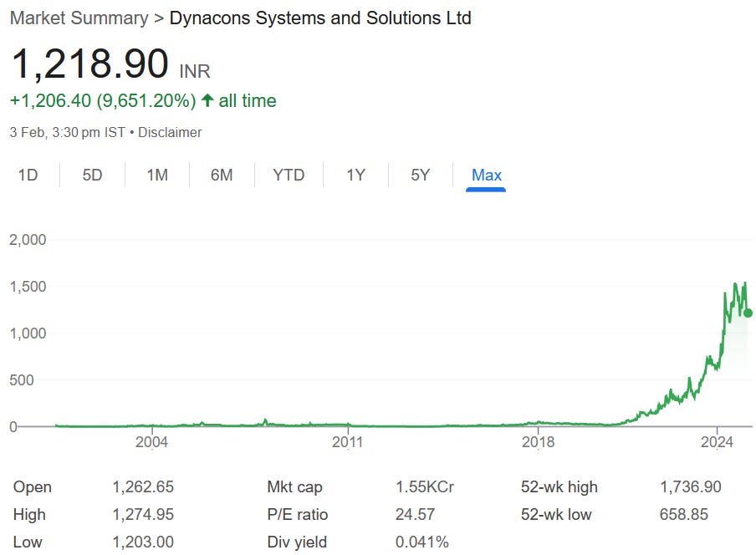756x555 pixels.
Task: Switch chart to 6M range
Action: click(x=222, y=175)
